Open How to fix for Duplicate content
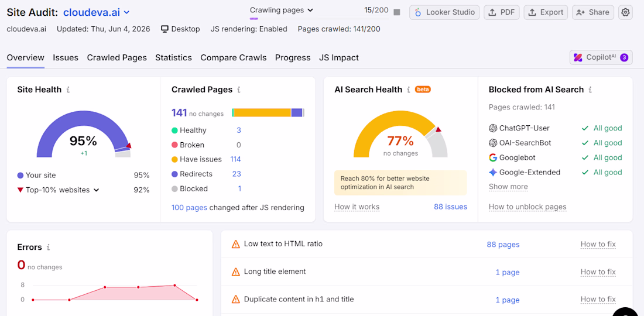 598,300
